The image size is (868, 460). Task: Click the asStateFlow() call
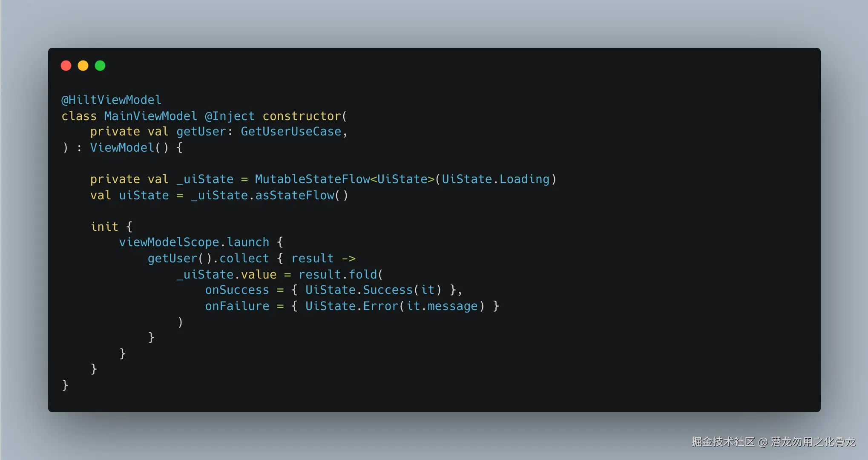[x=302, y=195]
